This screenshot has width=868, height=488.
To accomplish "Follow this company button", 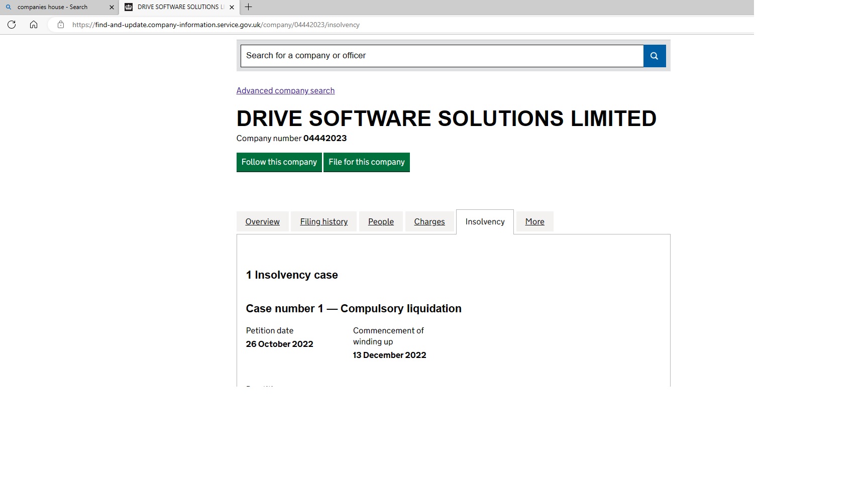I will click(279, 162).
